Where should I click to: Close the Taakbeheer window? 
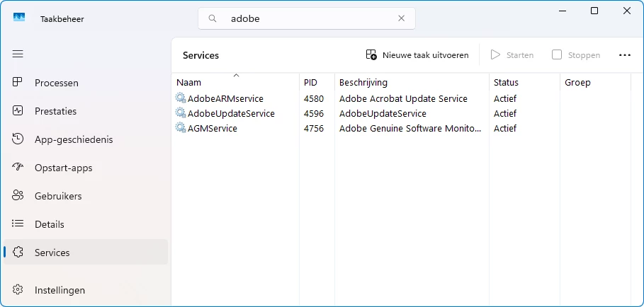tap(627, 11)
